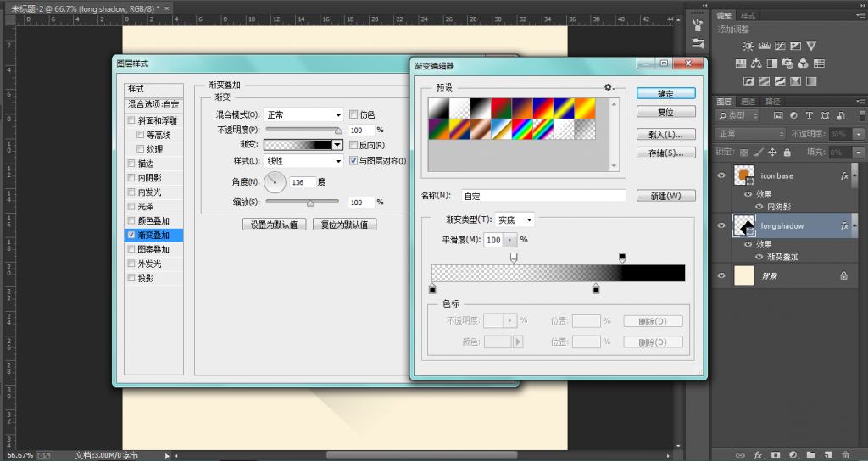868x461 pixels.
Task: Enable the 仿色 (dither) checkbox
Action: pyautogui.click(x=353, y=114)
